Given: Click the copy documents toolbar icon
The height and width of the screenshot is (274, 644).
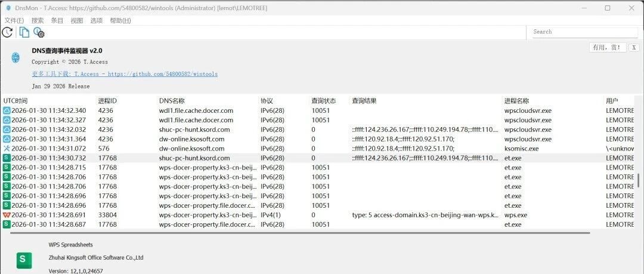Looking at the screenshot, I should pos(24,32).
